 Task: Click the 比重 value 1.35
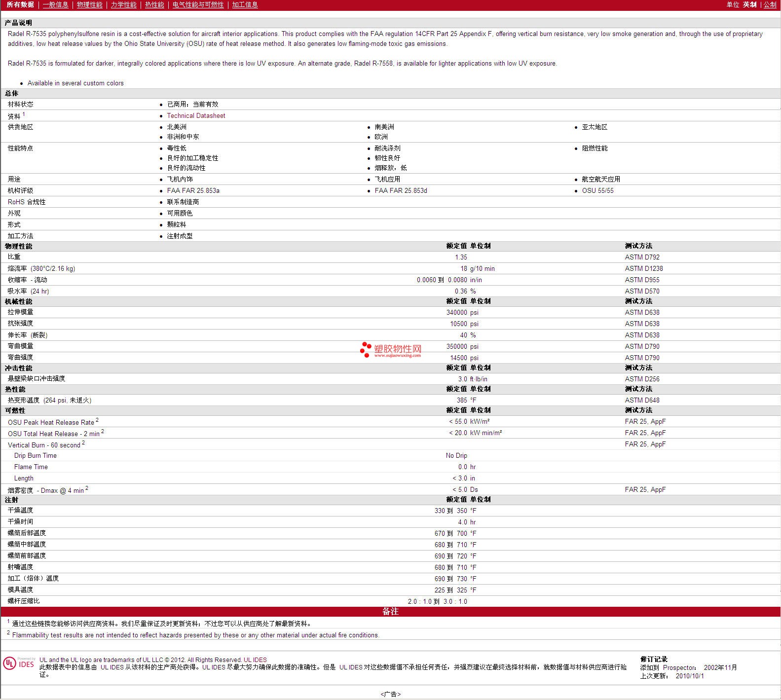tap(461, 258)
